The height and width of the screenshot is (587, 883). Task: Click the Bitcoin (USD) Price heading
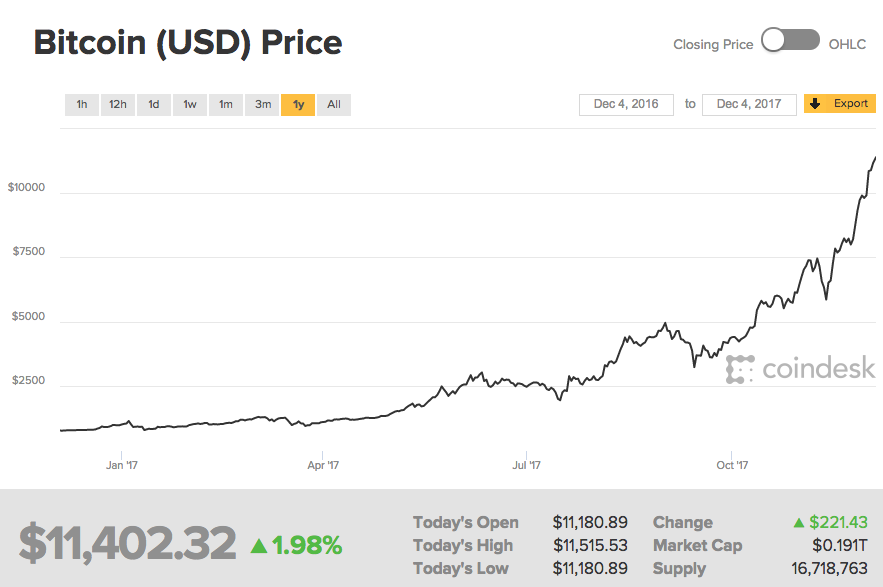187,42
